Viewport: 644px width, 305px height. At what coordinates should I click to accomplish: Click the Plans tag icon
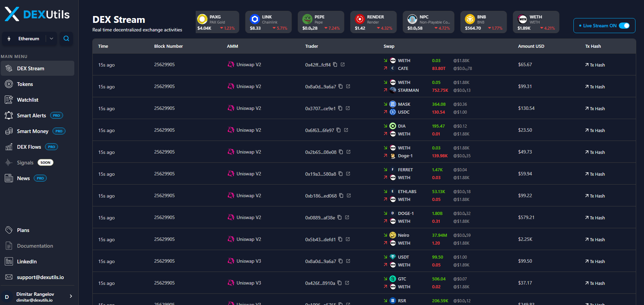coord(9,230)
